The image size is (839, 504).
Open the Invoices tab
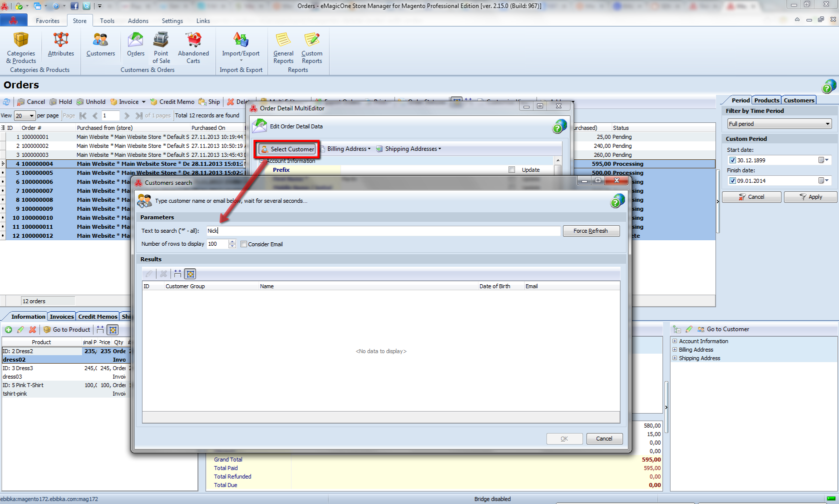tap(61, 317)
